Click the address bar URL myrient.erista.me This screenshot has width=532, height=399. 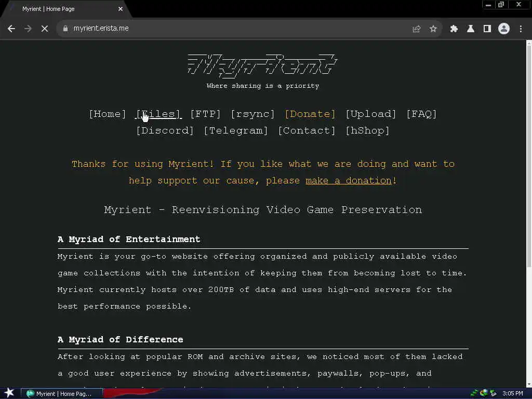[x=101, y=29]
